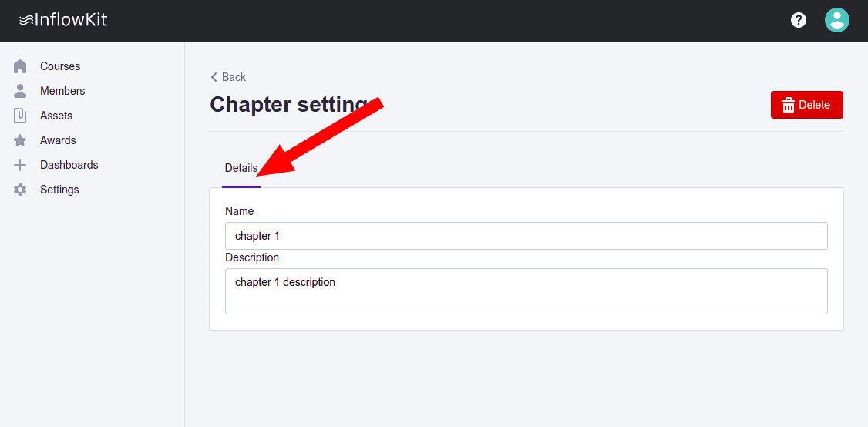Viewport: 868px width, 427px height.
Task: Click the Awards star icon
Action: (x=20, y=140)
